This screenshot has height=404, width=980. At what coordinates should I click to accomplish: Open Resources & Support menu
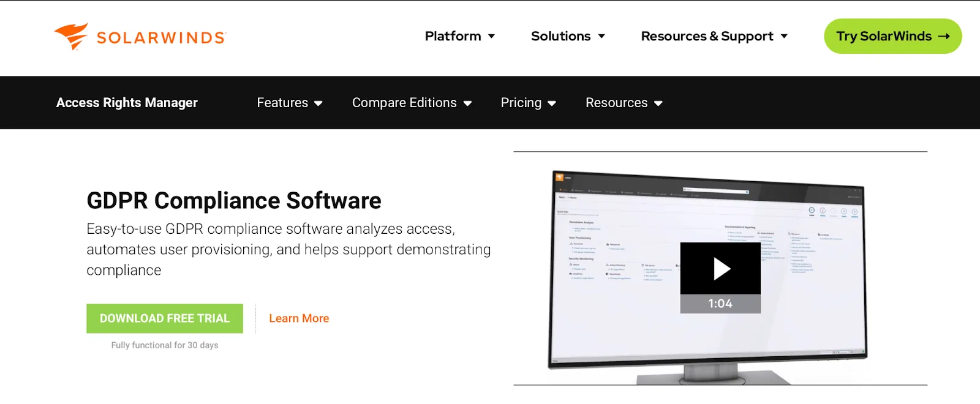tap(707, 36)
